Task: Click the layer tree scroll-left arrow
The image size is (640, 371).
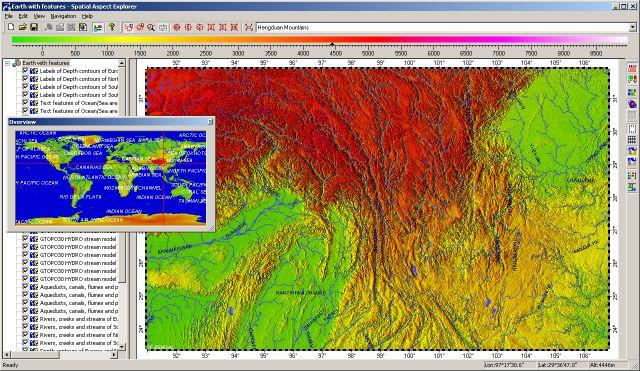Action: tap(7, 355)
